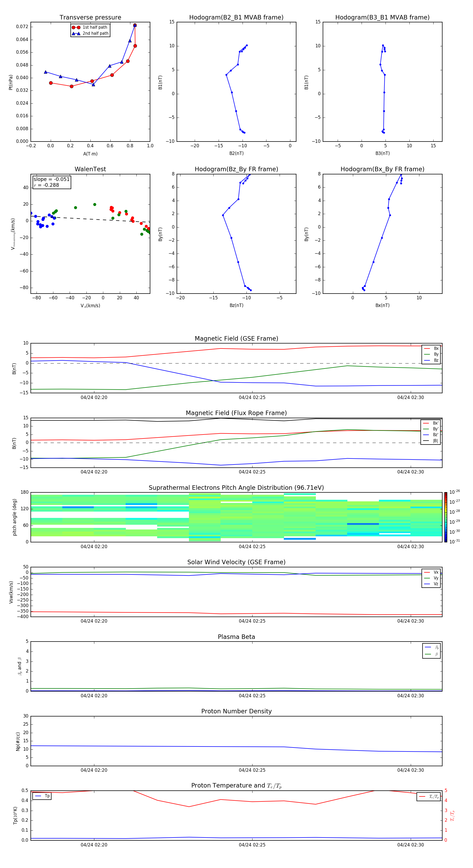This screenshot has height=868, width=473.
Task: Click the 'Bx' entry in GSE legend
Action: tap(431, 349)
